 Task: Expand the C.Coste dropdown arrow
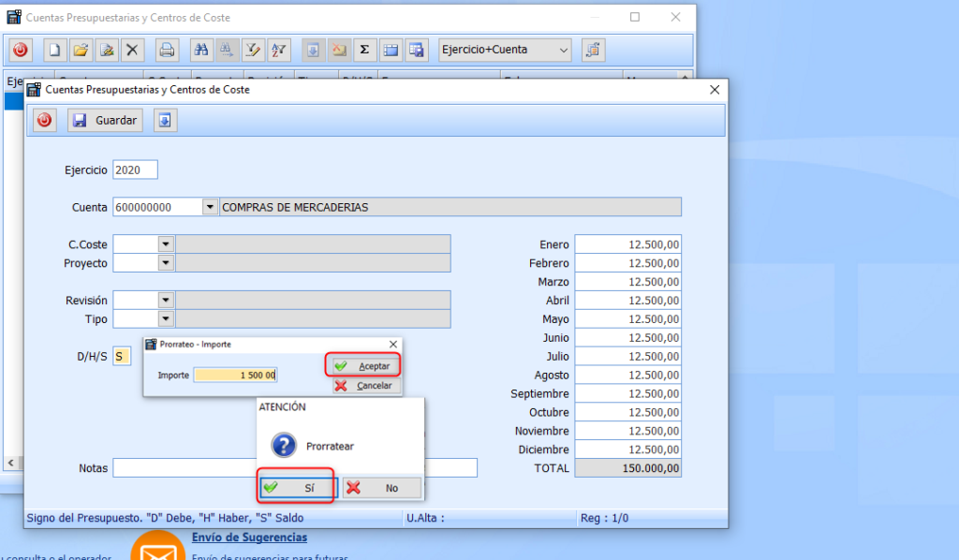click(x=166, y=244)
